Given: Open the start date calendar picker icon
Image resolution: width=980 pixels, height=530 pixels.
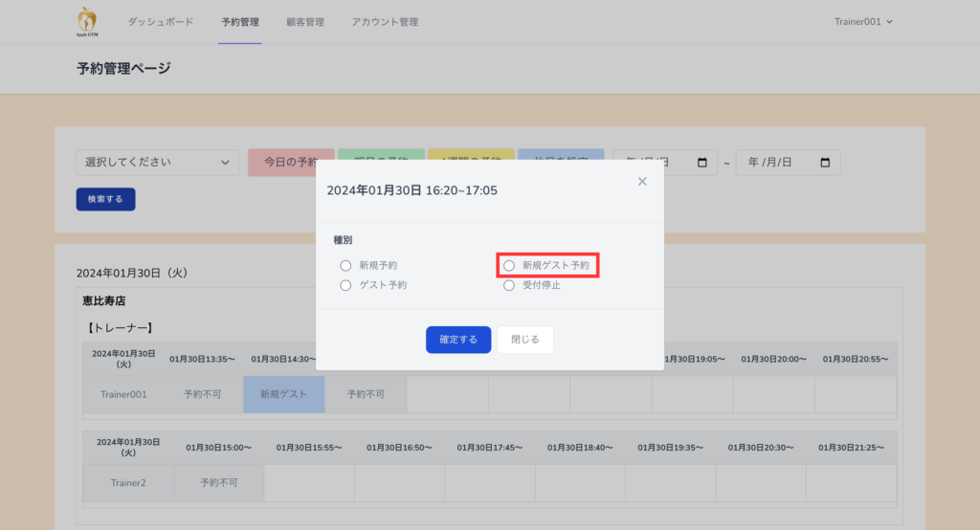Looking at the screenshot, I should coord(702,163).
